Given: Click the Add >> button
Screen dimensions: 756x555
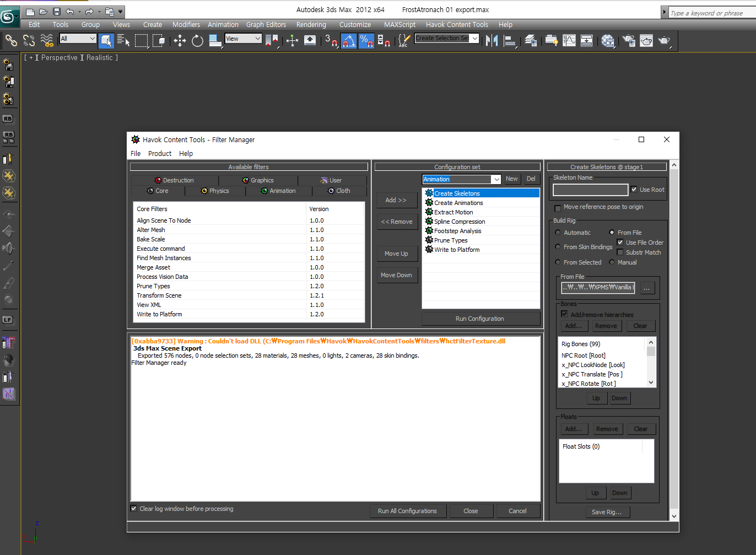Looking at the screenshot, I should click(396, 200).
